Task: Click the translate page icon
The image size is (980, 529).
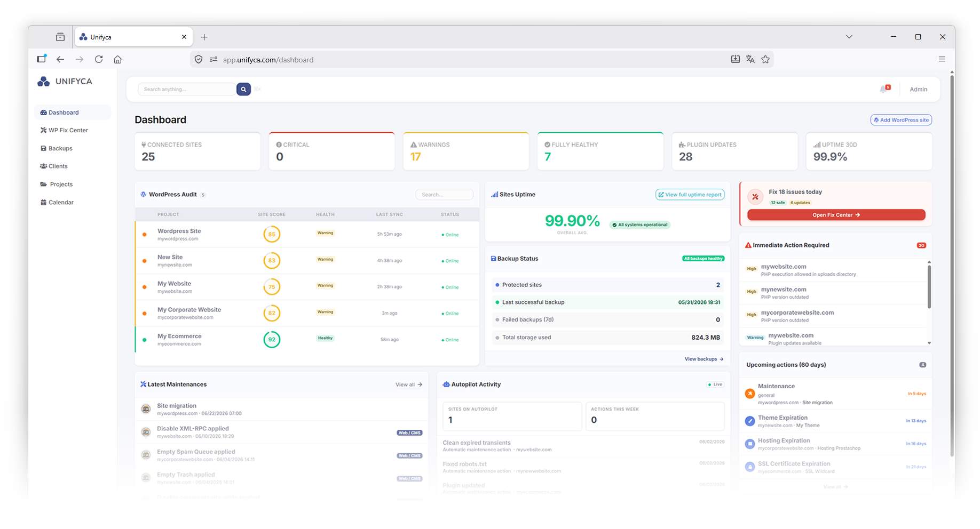Action: (750, 59)
